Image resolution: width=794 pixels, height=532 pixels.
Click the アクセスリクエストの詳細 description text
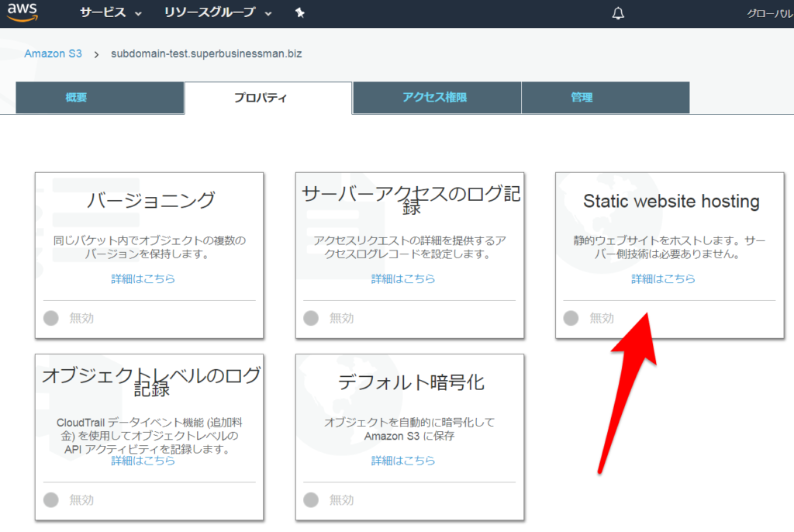pyautogui.click(x=409, y=247)
